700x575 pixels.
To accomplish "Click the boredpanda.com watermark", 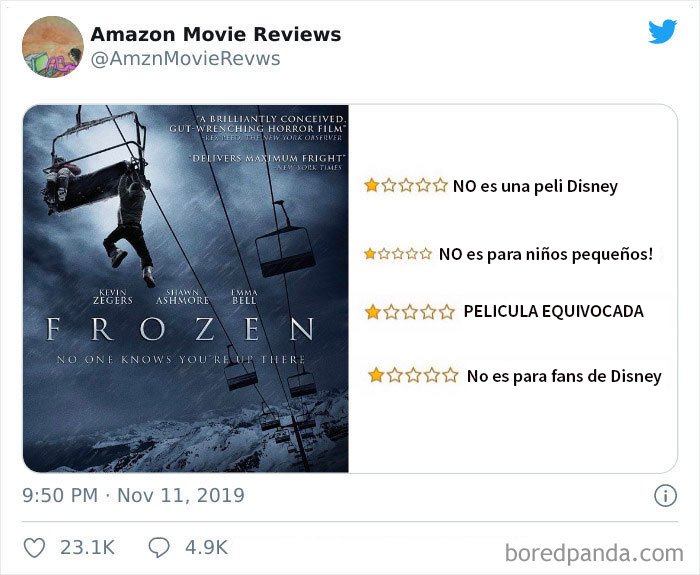I will pos(594,553).
